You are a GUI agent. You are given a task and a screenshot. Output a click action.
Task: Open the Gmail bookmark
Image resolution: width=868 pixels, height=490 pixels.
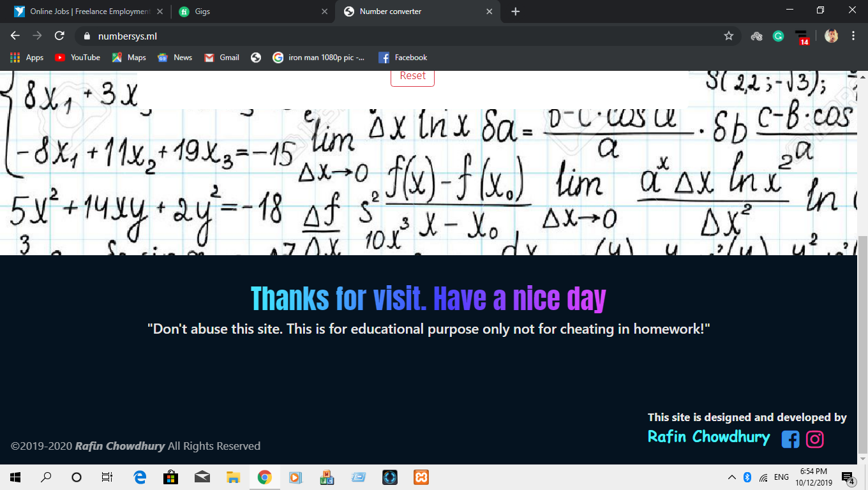[x=222, y=57]
